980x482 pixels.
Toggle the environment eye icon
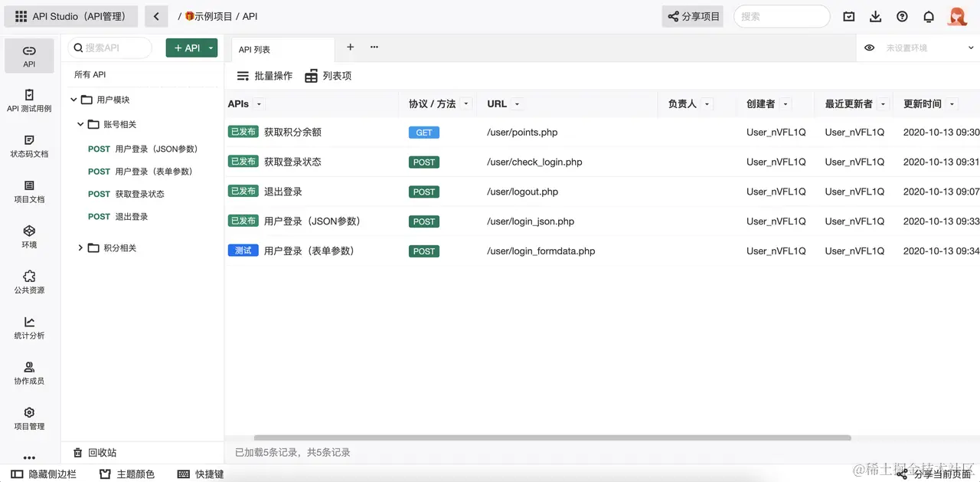pyautogui.click(x=869, y=48)
